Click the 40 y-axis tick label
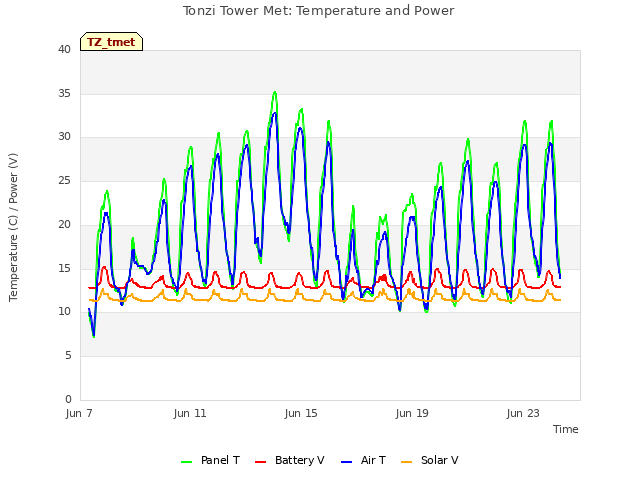 [64, 49]
